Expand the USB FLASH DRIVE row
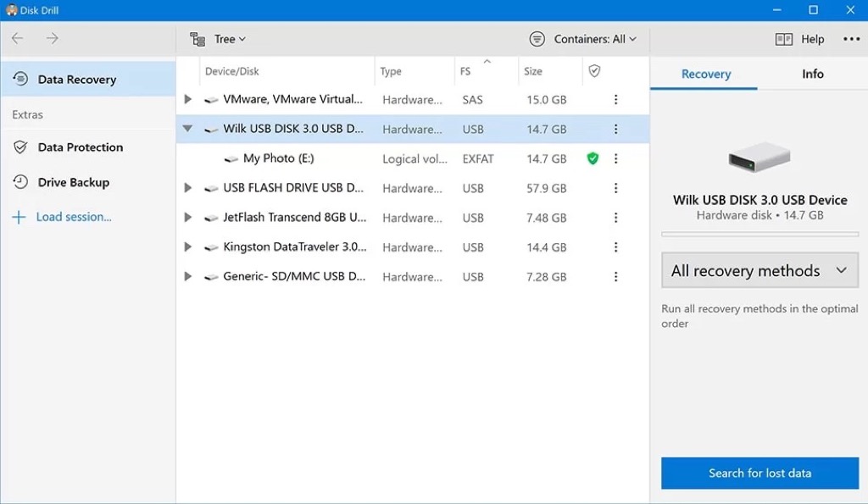Viewport: 868px width, 504px height. [188, 188]
